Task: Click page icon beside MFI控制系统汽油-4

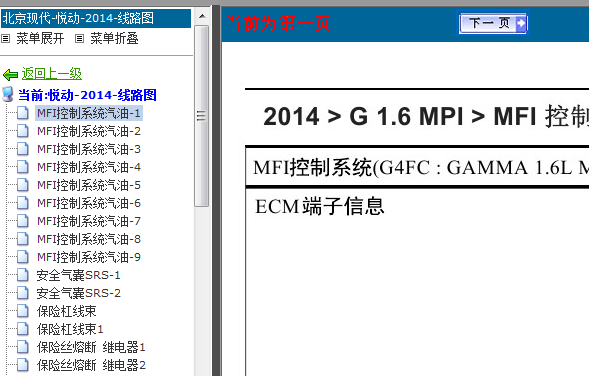Action: (23, 167)
